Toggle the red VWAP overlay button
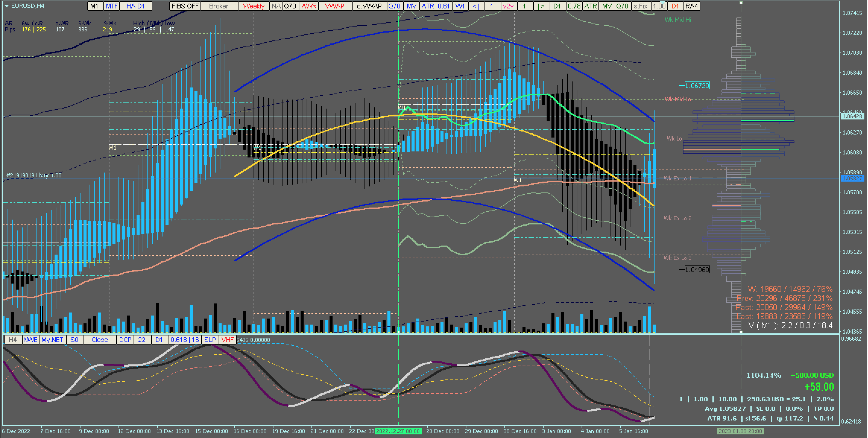Image resolution: width=868 pixels, height=438 pixels. pos(335,6)
